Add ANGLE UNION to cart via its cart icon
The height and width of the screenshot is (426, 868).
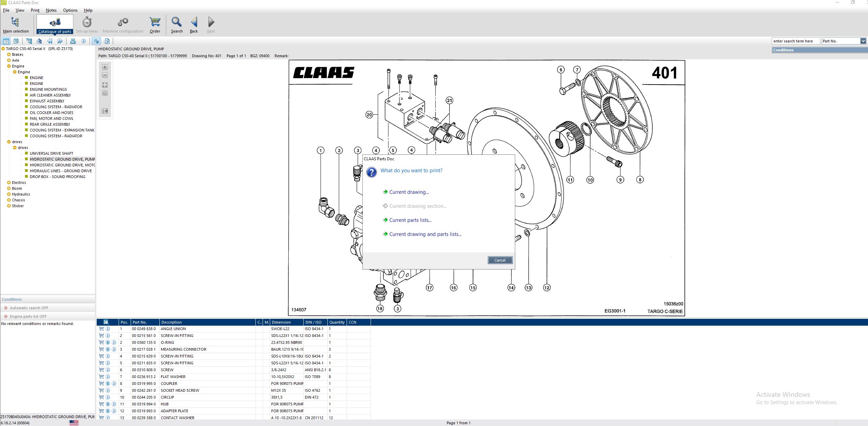tap(102, 329)
